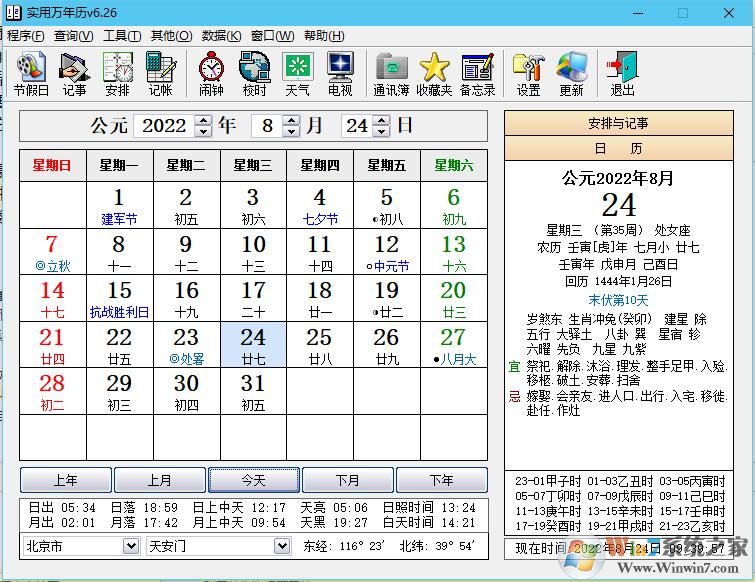The image size is (755, 582).
Task: Click the 日出 05:34 sunrise entry
Action: click(x=62, y=507)
